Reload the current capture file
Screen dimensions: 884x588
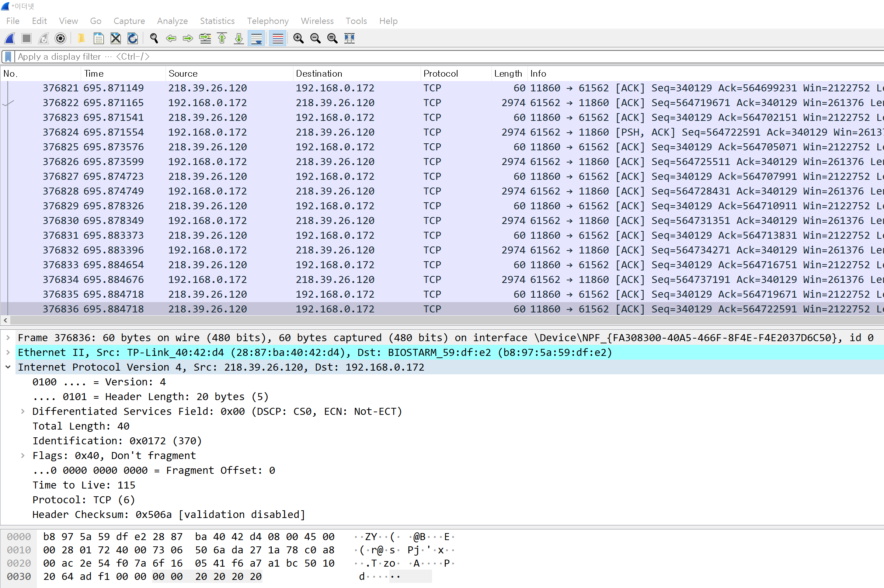(x=133, y=38)
